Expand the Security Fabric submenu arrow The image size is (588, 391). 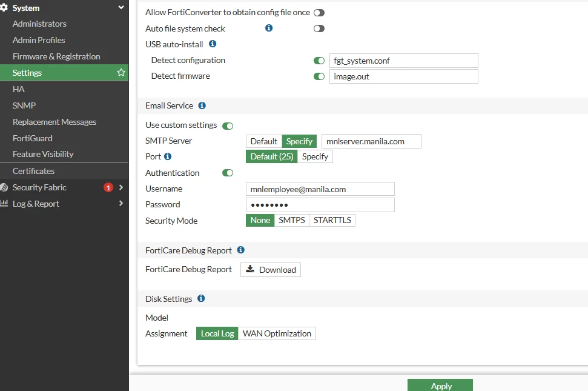tap(121, 187)
